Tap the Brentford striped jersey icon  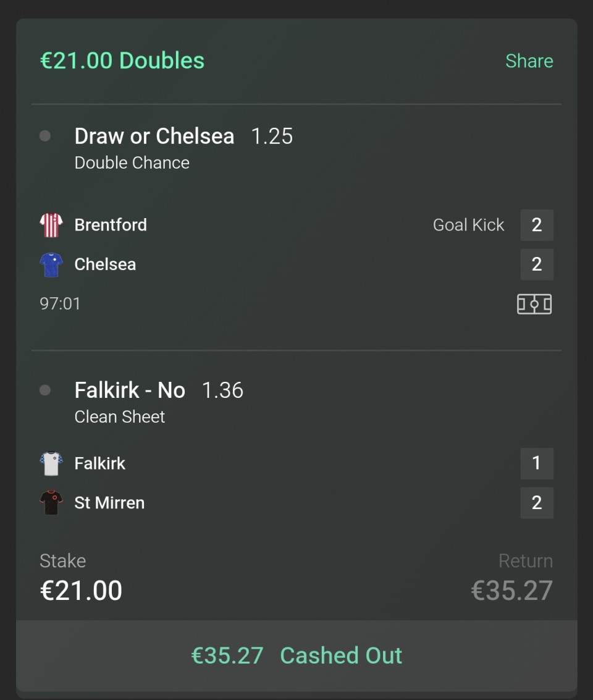(x=51, y=225)
